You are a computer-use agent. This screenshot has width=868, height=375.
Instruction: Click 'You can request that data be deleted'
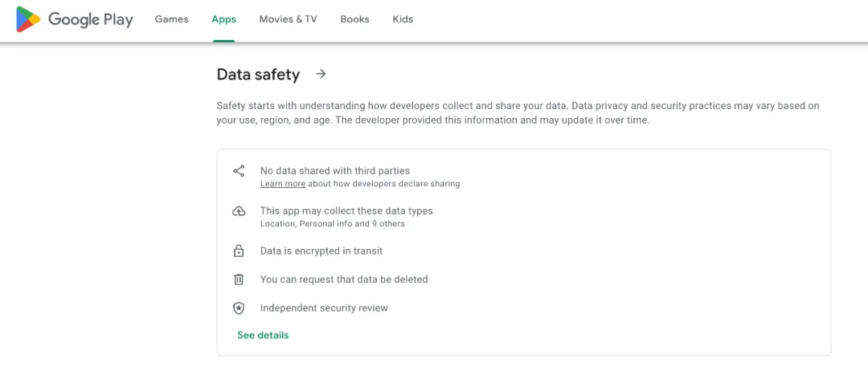(344, 279)
